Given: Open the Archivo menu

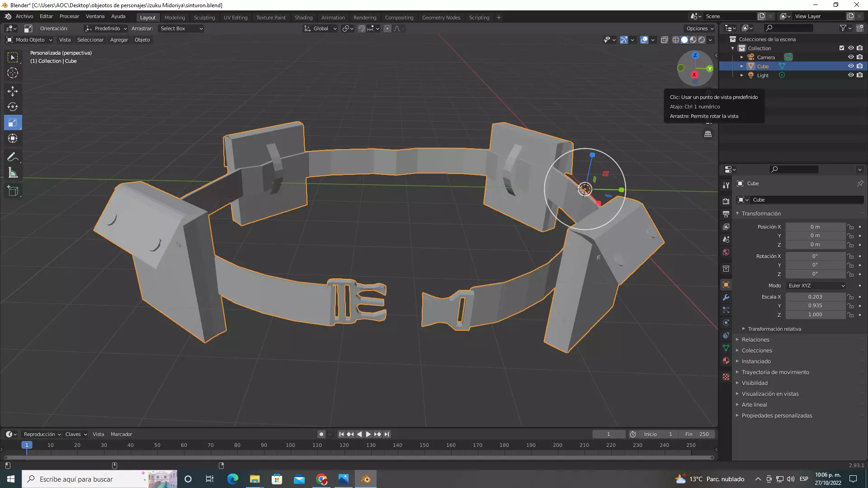Looking at the screenshot, I should click(24, 16).
